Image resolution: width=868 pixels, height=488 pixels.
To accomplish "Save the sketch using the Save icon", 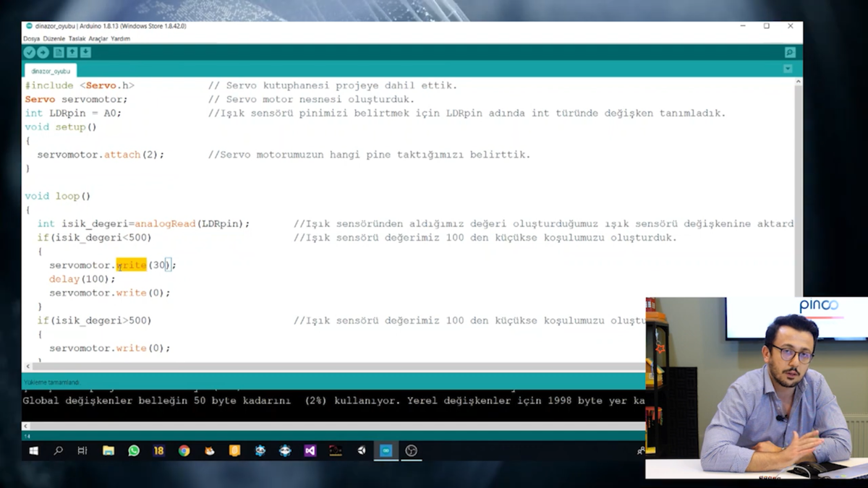I will click(85, 52).
